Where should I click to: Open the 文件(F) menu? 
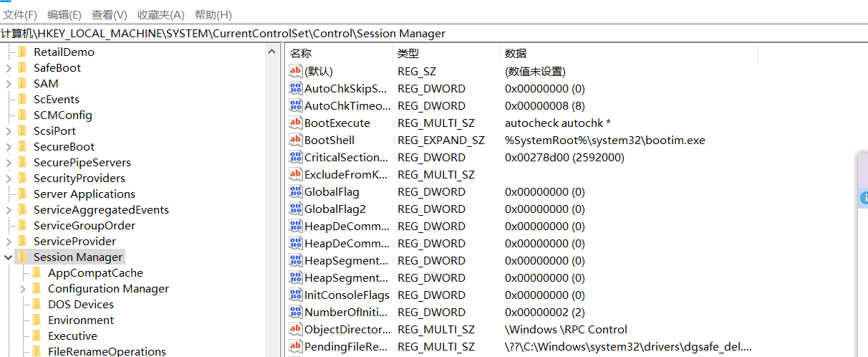20,14
